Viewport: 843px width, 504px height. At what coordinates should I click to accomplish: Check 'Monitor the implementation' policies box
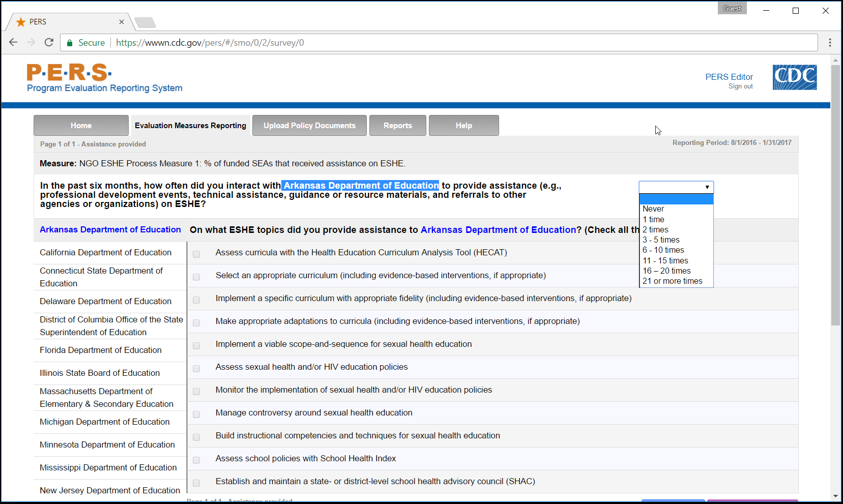click(196, 391)
